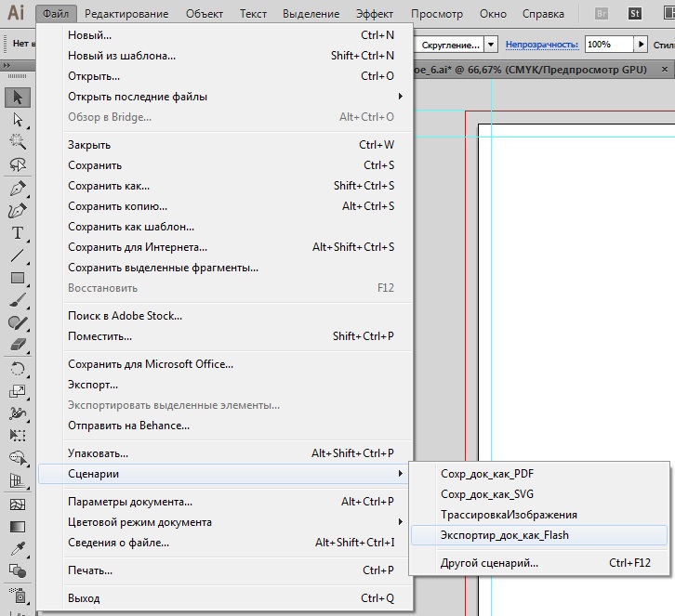Select the Type tool
The height and width of the screenshot is (616, 675).
point(18,232)
